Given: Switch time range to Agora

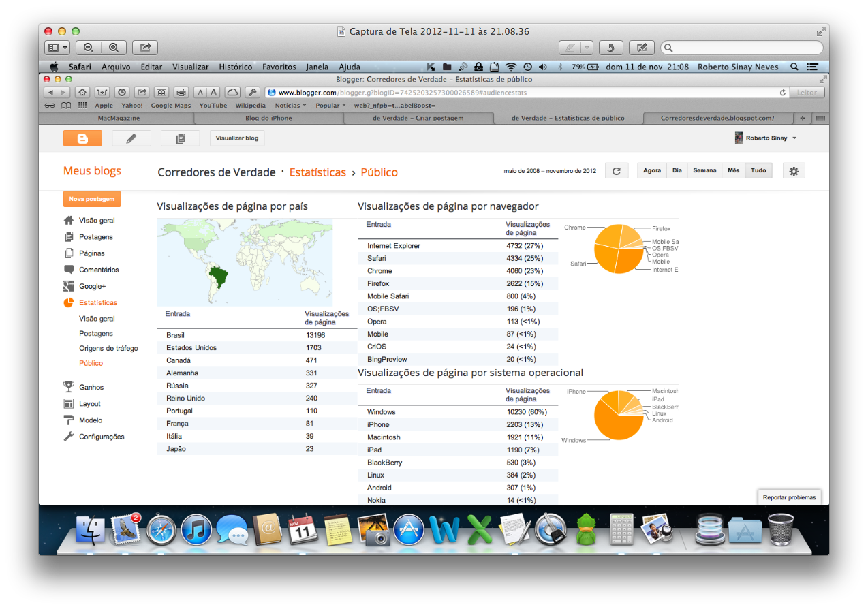Looking at the screenshot, I should 652,171.
